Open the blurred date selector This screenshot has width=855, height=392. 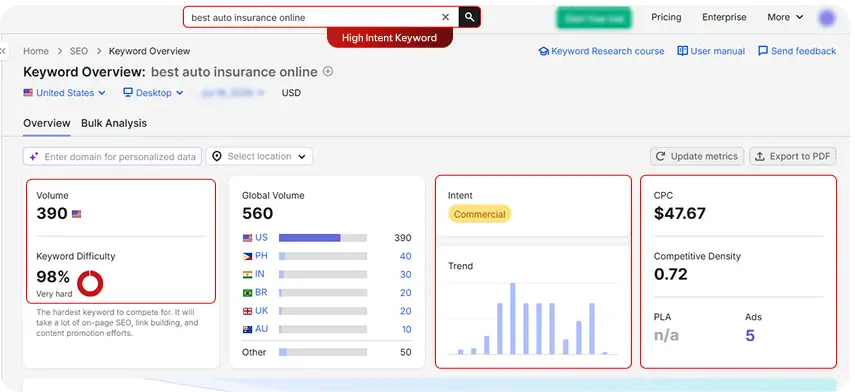233,93
